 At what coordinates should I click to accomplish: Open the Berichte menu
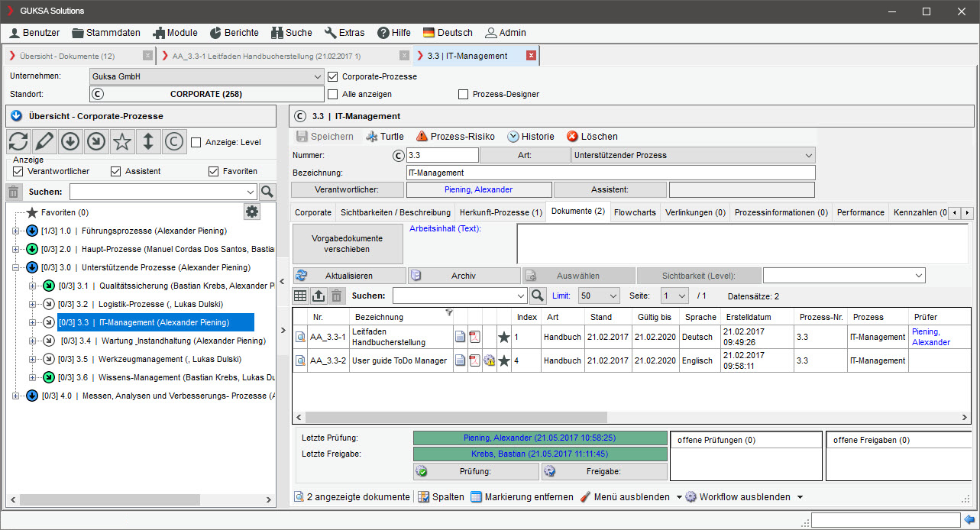234,33
